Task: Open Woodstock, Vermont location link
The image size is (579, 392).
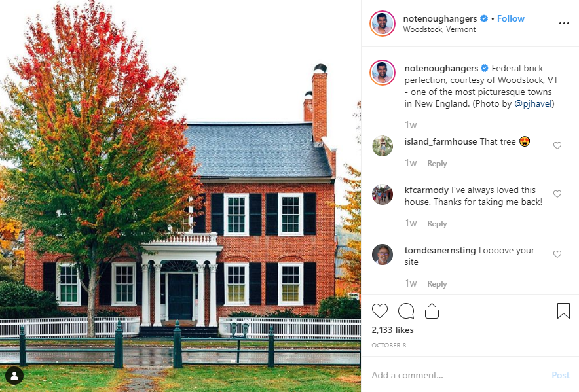Action: 439,29
